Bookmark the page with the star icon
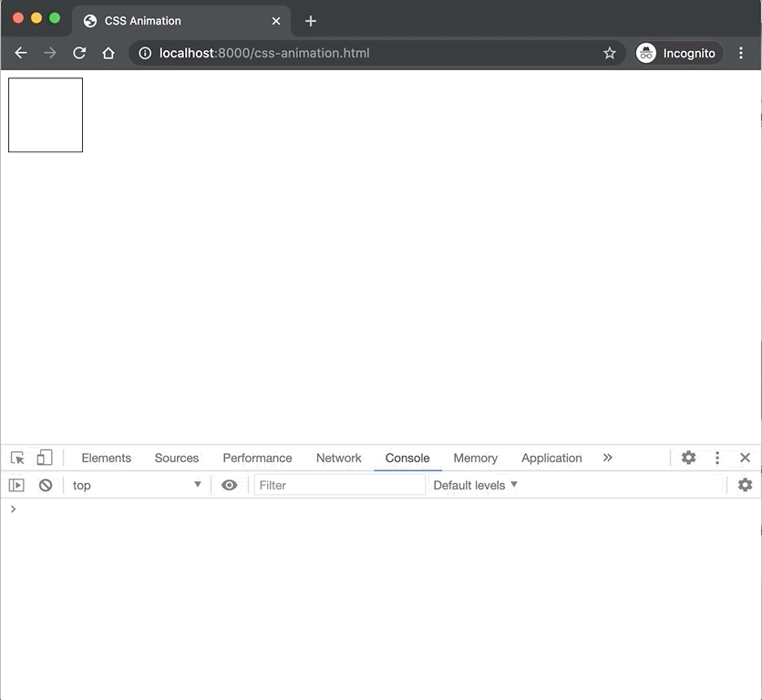The height and width of the screenshot is (700, 762). coord(610,53)
